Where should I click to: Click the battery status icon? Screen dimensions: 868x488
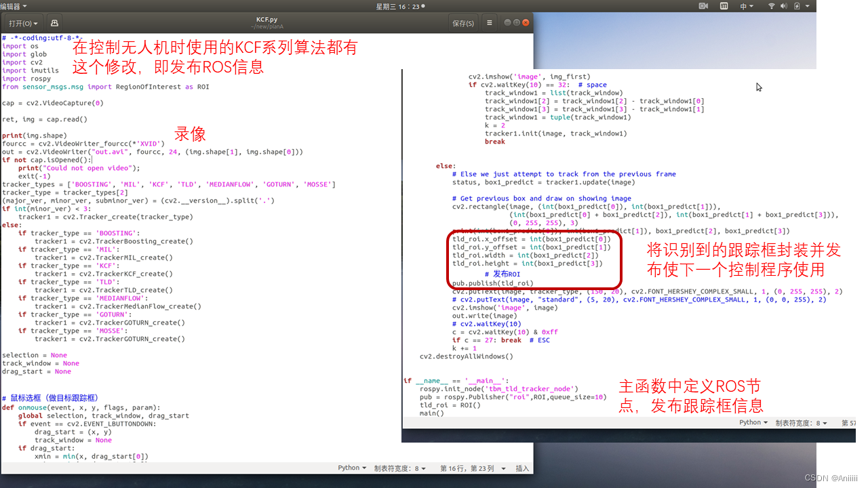[797, 6]
